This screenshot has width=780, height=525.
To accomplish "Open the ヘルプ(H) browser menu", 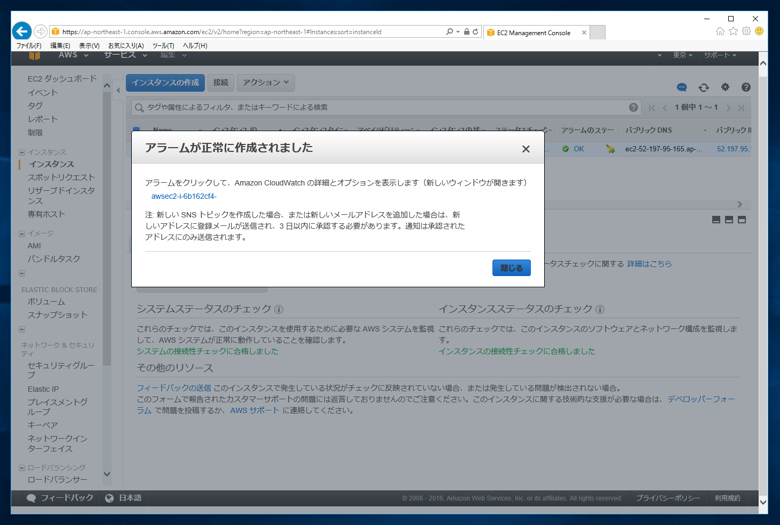I will click(x=195, y=45).
